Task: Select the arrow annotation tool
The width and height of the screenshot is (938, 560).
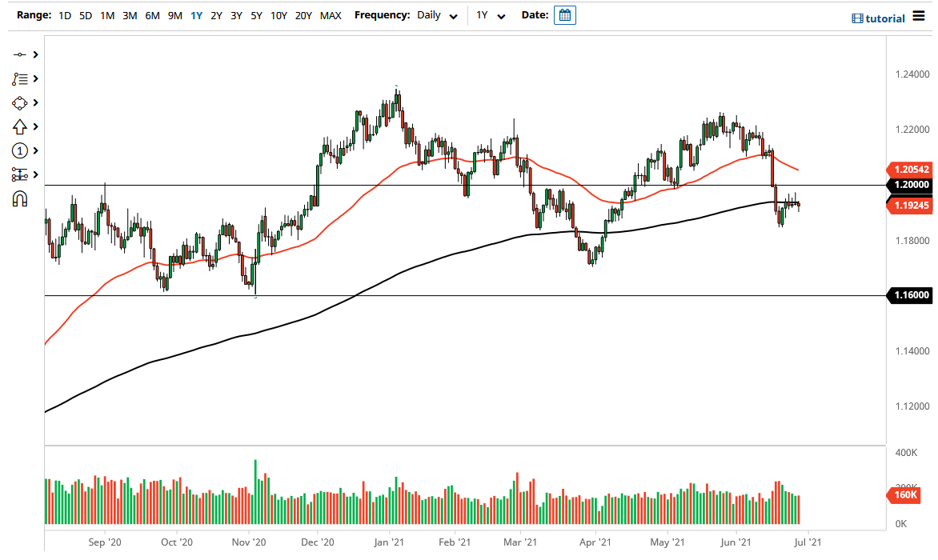Action: tap(20, 126)
